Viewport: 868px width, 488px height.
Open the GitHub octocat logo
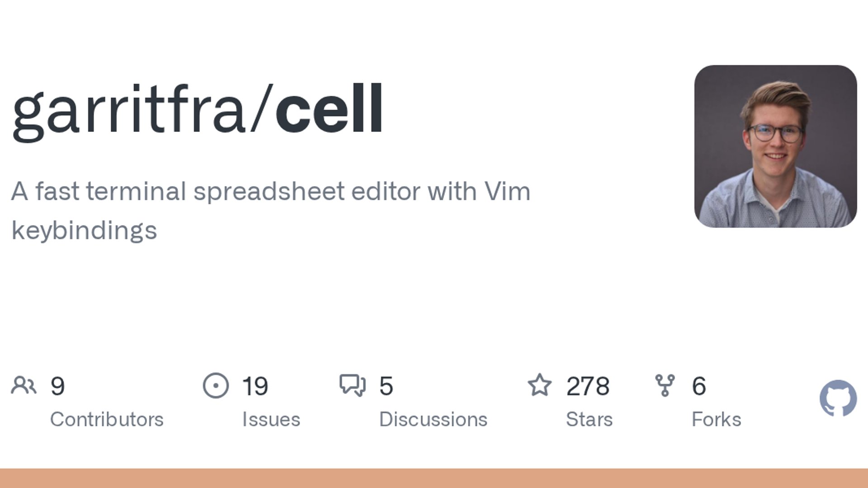[838, 398]
